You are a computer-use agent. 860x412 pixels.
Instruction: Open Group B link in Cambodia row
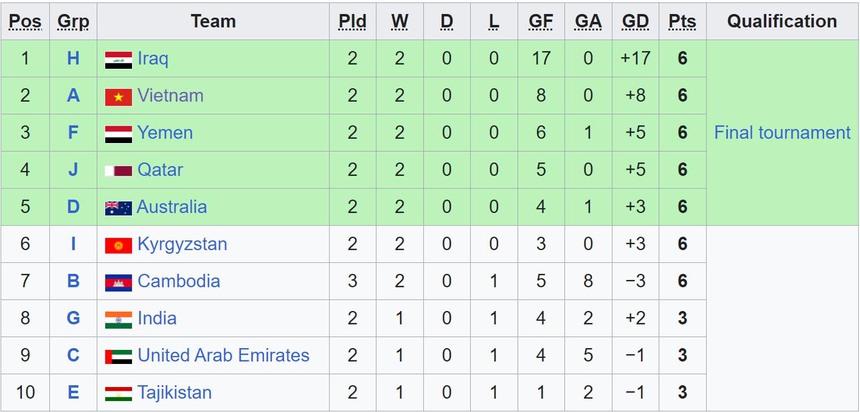[x=73, y=282]
